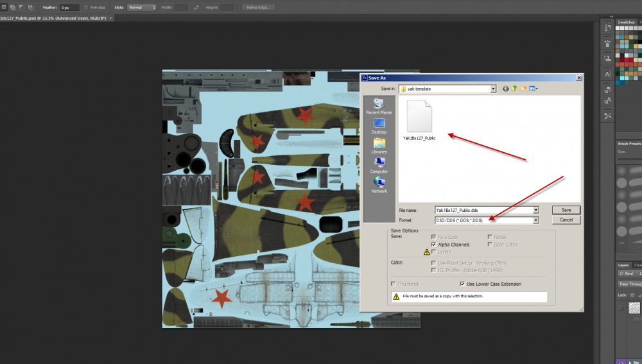Switch to the Swatches panel tab
Viewport: 642px width, 364px height.
(625, 22)
